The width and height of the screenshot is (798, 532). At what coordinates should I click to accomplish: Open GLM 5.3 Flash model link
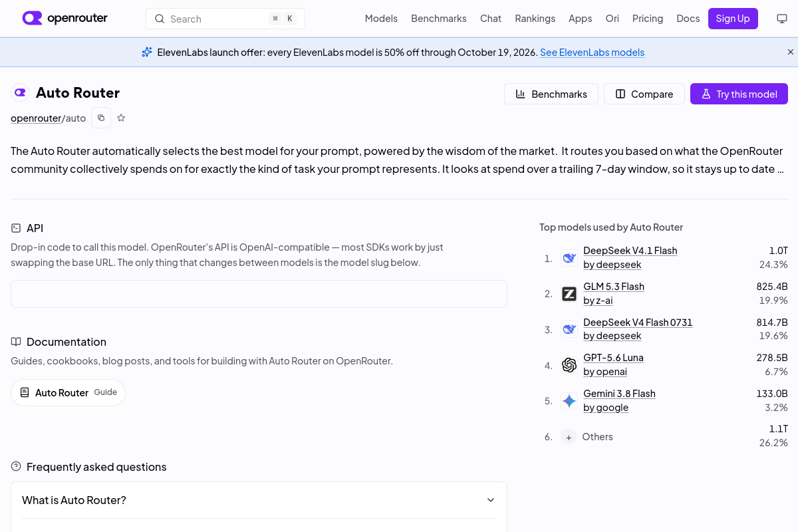tap(613, 287)
